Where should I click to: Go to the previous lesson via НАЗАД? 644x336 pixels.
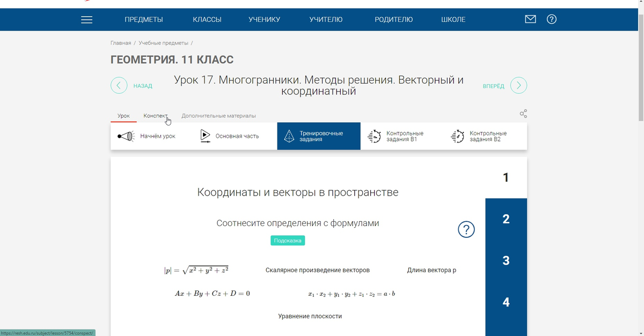[x=119, y=85]
